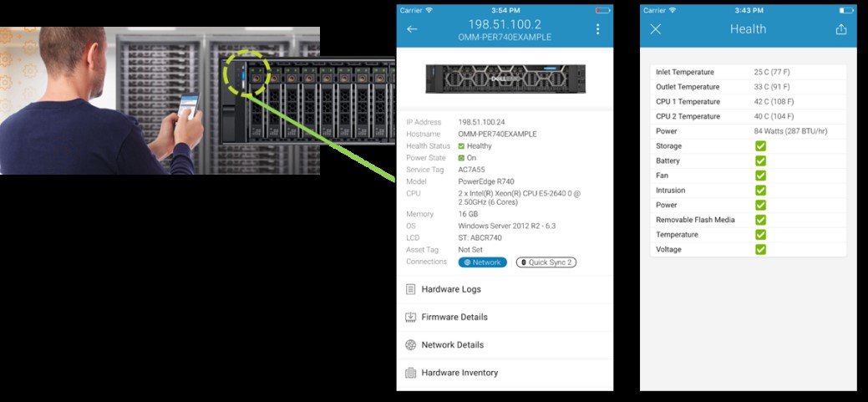Select the Quick Sync 2 connection button
The height and width of the screenshot is (402, 868).
(x=546, y=262)
